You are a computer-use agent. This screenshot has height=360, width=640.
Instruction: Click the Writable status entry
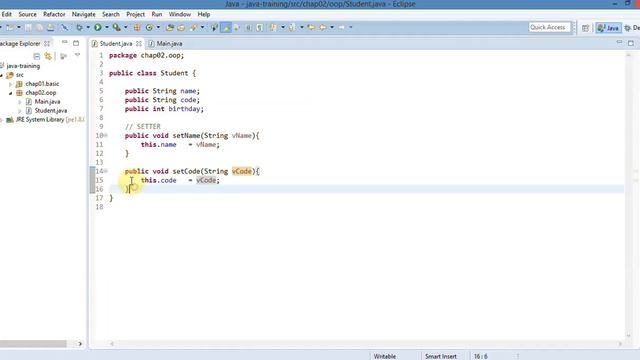tap(384, 356)
